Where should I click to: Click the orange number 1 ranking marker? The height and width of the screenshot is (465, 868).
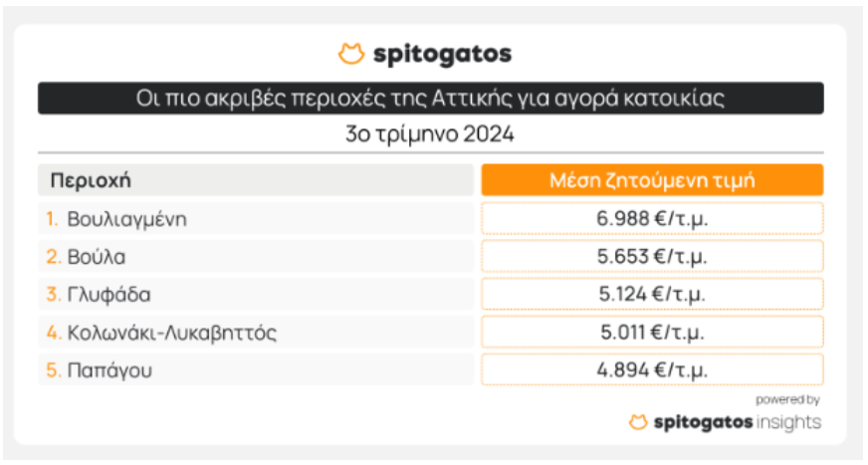(53, 219)
